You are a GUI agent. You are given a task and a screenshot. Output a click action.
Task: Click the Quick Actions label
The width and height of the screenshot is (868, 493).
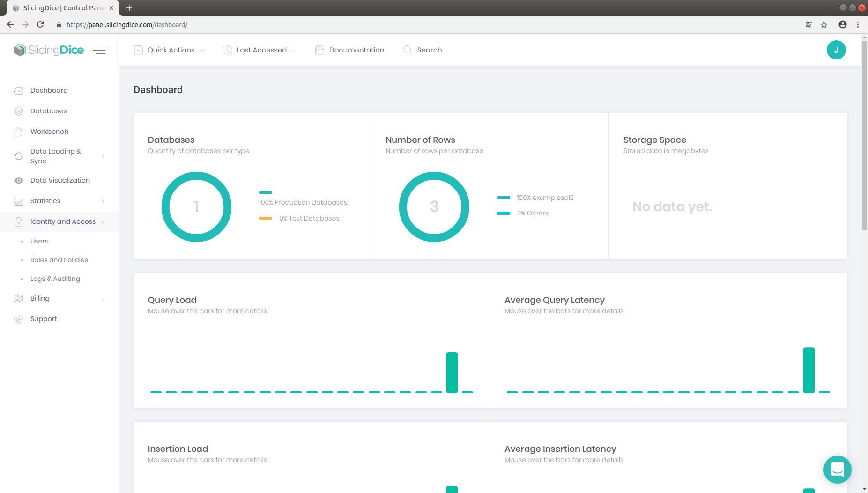pos(171,50)
